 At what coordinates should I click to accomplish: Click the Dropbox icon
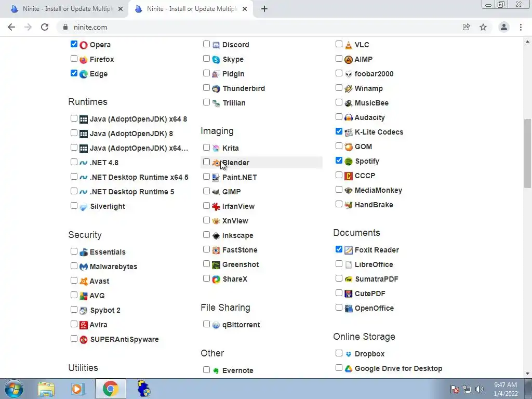coord(349,354)
